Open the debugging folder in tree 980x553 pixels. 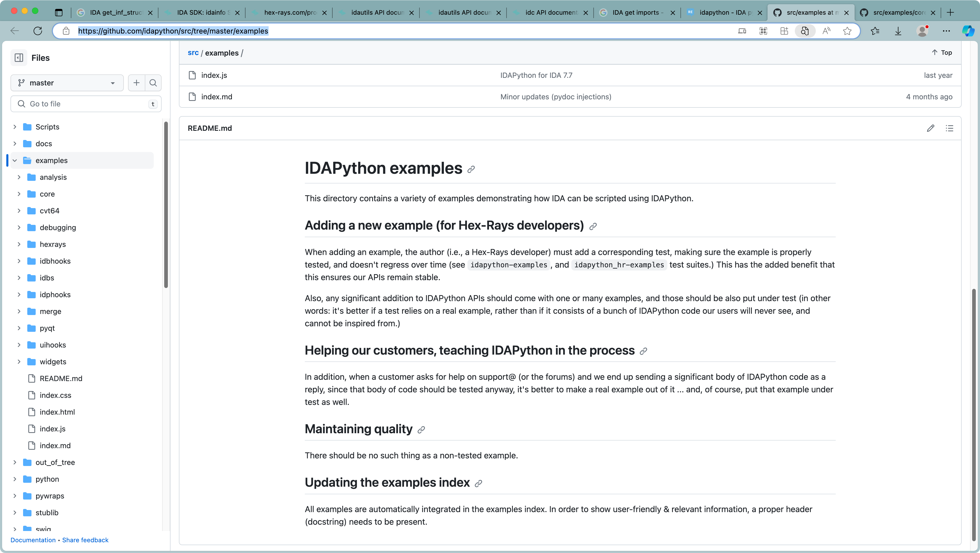pyautogui.click(x=58, y=228)
